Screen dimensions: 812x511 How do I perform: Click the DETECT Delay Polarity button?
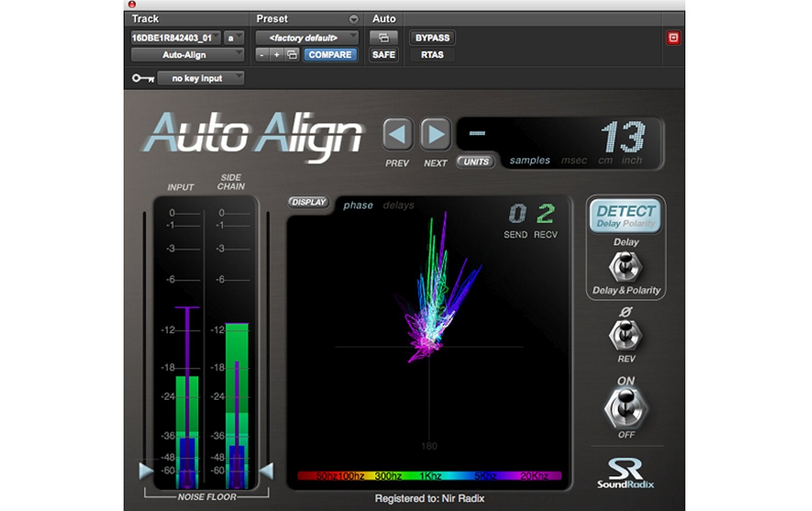[x=626, y=216]
